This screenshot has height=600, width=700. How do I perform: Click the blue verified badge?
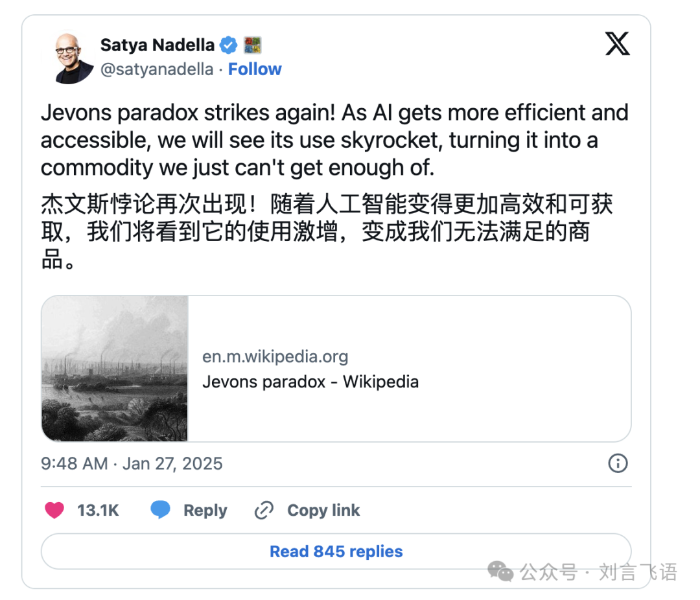coord(229,45)
